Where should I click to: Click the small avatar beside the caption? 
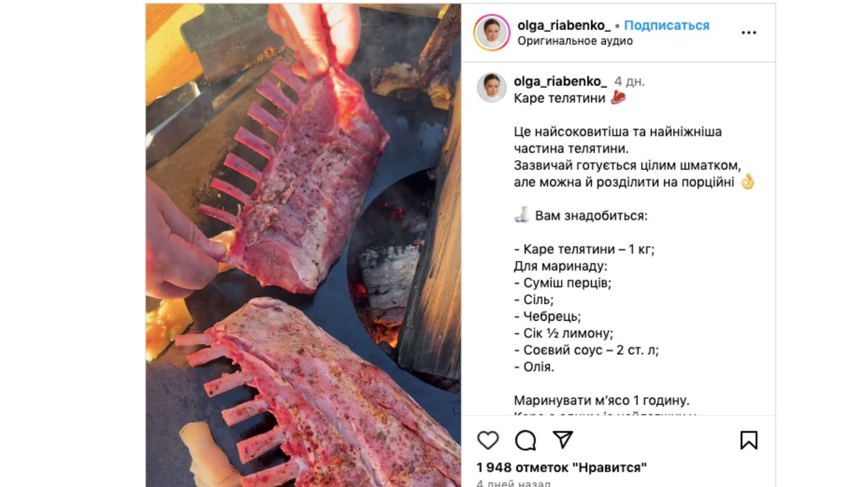(492, 88)
